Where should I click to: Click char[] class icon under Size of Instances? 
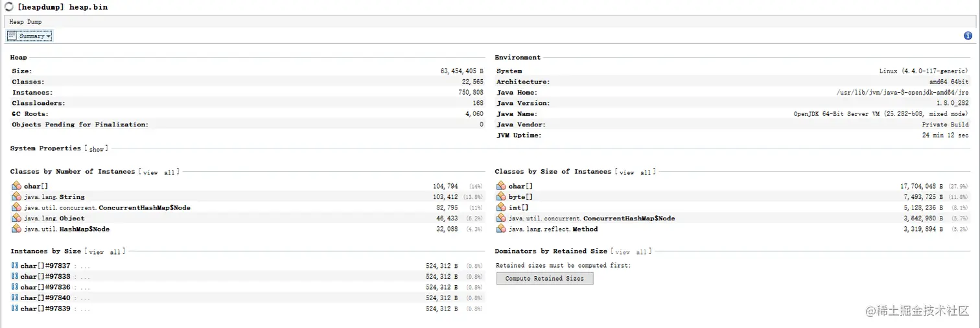(501, 186)
